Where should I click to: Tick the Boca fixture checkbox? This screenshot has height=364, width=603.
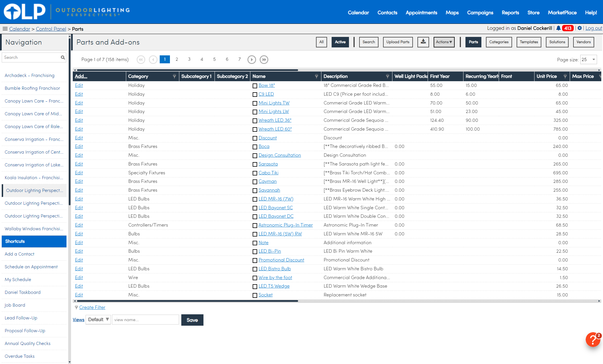coord(255,147)
